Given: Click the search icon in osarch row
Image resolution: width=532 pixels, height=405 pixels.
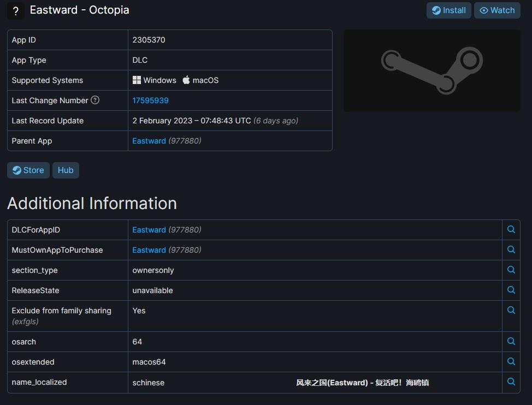Looking at the screenshot, I should click(511, 342).
